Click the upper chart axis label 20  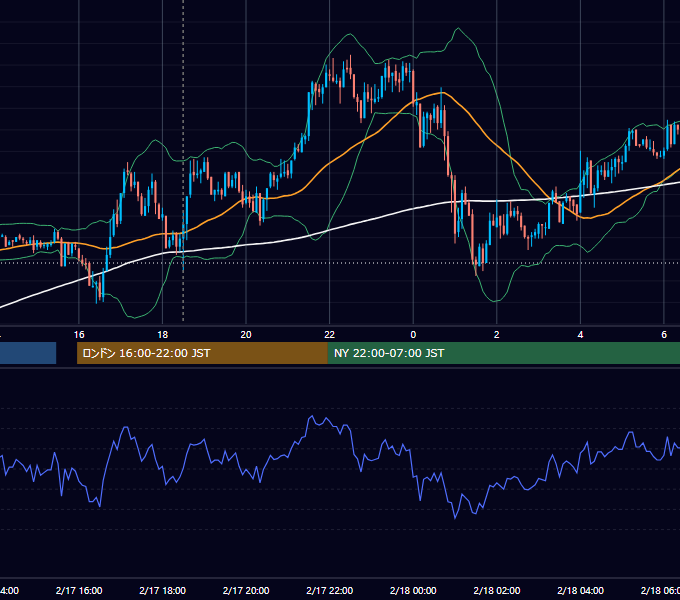tap(246, 334)
